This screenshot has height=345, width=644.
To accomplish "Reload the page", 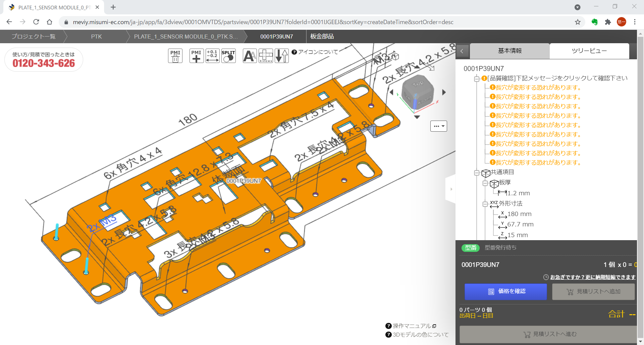I will (36, 22).
